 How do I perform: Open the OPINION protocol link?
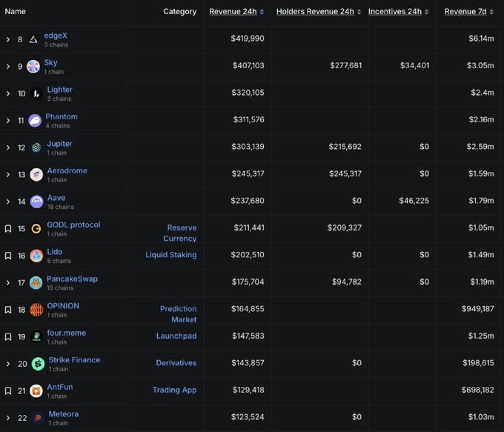[64, 306]
